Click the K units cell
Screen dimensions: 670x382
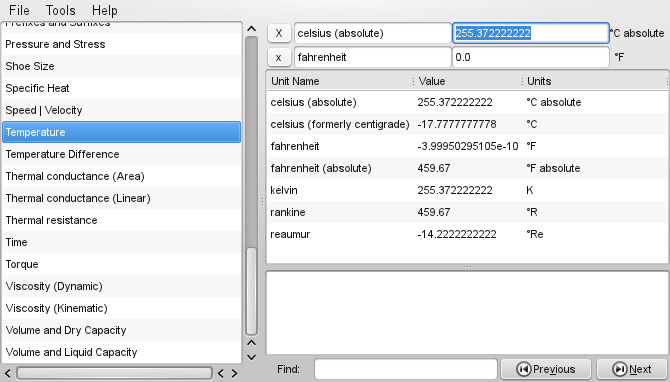click(530, 190)
